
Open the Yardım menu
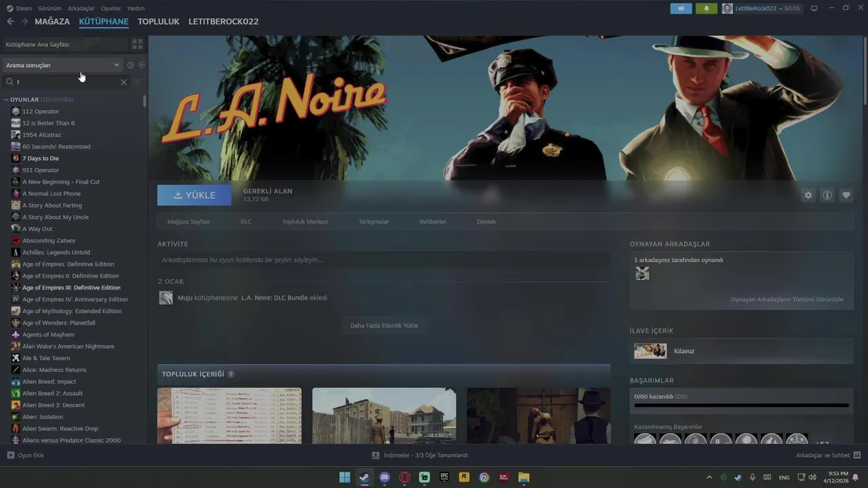(x=136, y=8)
